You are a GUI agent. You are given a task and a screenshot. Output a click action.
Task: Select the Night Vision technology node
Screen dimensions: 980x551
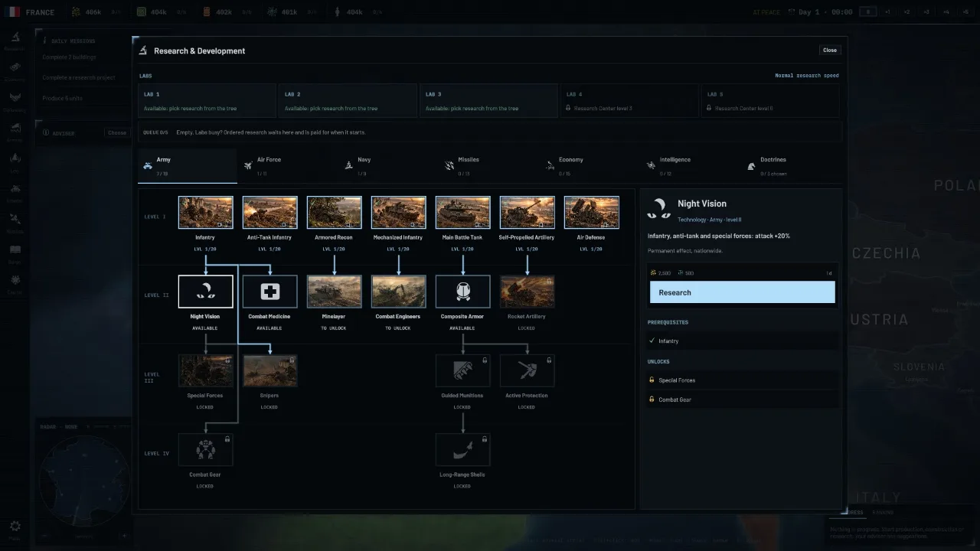[x=205, y=292]
